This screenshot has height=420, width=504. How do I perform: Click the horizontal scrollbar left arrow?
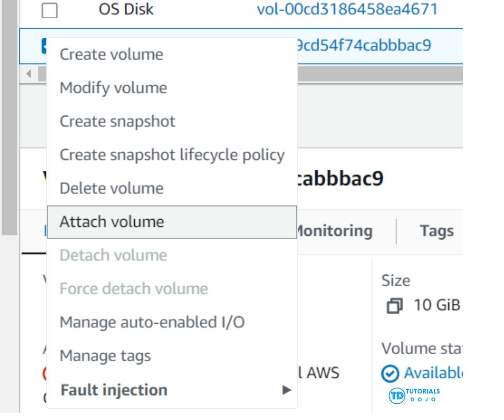click(29, 73)
